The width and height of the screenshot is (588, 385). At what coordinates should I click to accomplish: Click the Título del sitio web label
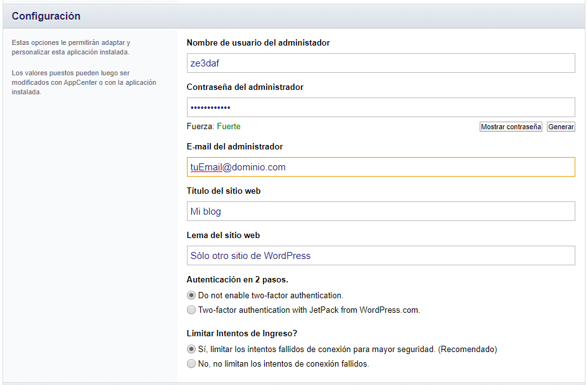point(224,191)
